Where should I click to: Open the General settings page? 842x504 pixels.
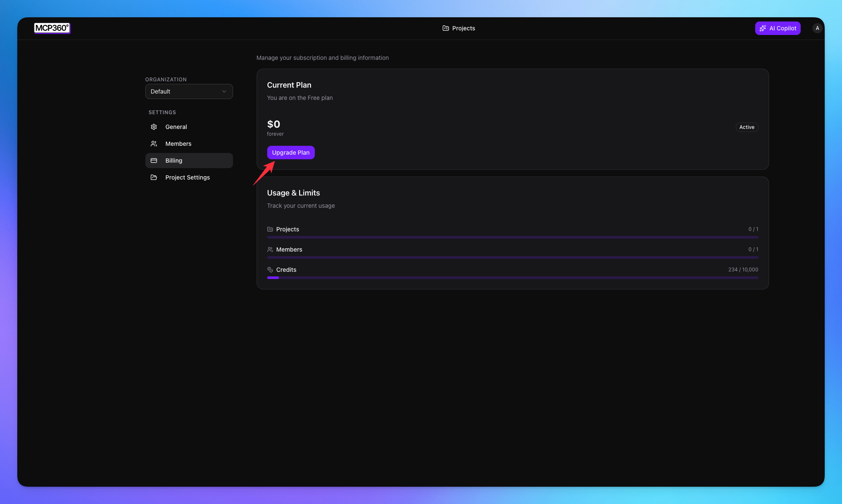tap(176, 127)
